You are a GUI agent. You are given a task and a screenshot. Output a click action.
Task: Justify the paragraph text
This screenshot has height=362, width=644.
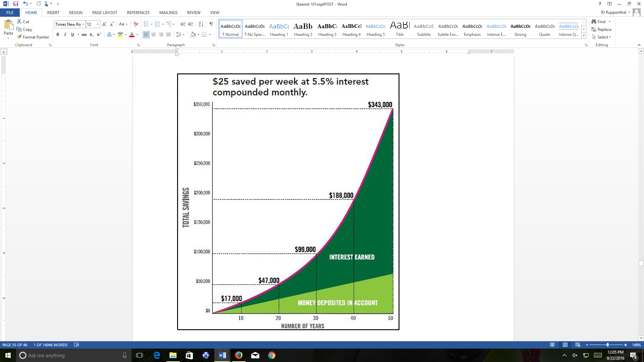[168, 35]
